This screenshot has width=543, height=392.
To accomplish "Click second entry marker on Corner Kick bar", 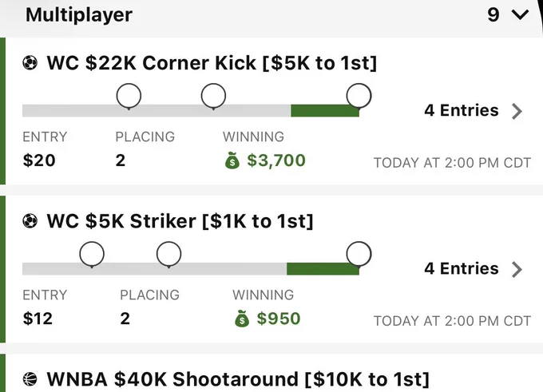I will coord(214,96).
